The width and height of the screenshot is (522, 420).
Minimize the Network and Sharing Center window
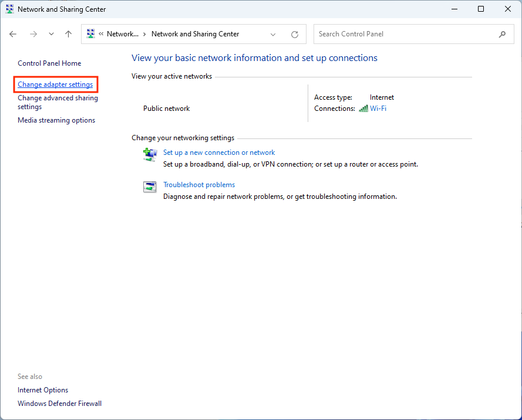click(x=454, y=9)
